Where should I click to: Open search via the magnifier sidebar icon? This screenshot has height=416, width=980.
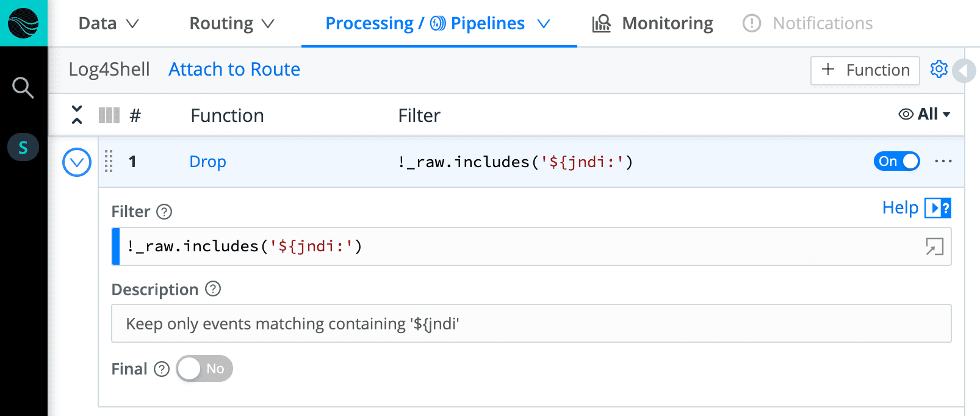pos(23,88)
